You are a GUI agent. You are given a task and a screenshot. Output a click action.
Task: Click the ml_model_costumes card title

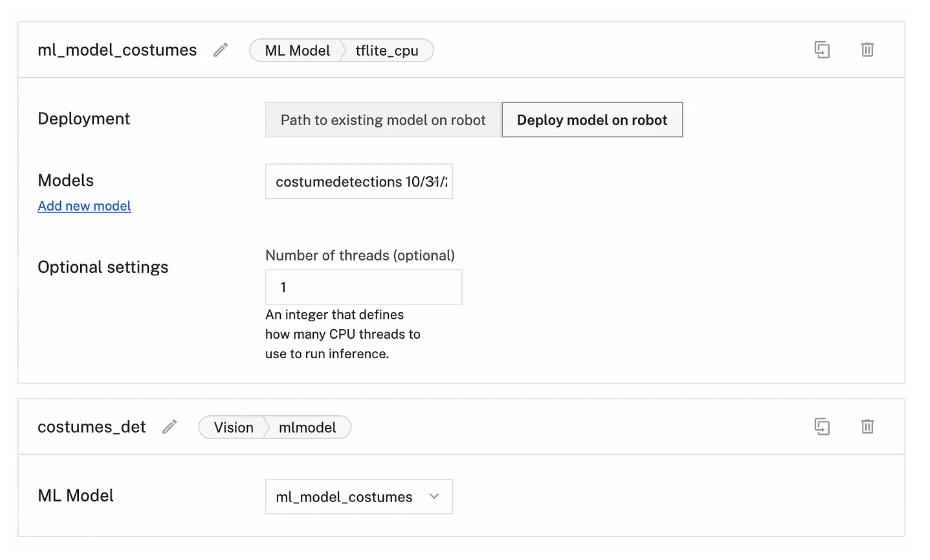[x=117, y=50]
